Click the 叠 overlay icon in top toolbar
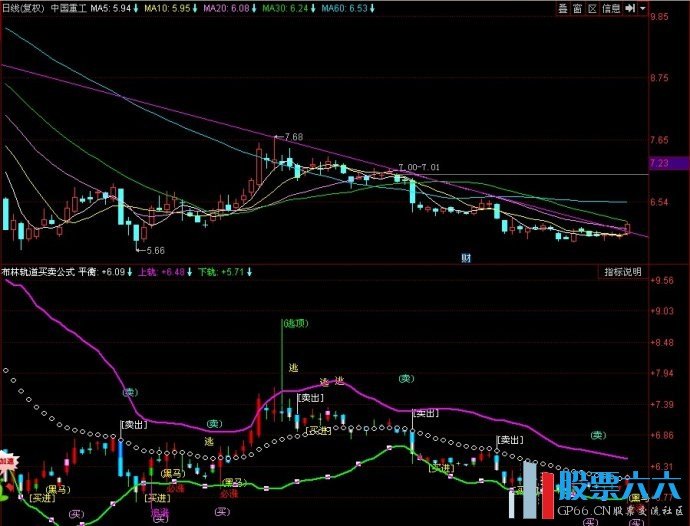The image size is (690, 526). coord(564,7)
